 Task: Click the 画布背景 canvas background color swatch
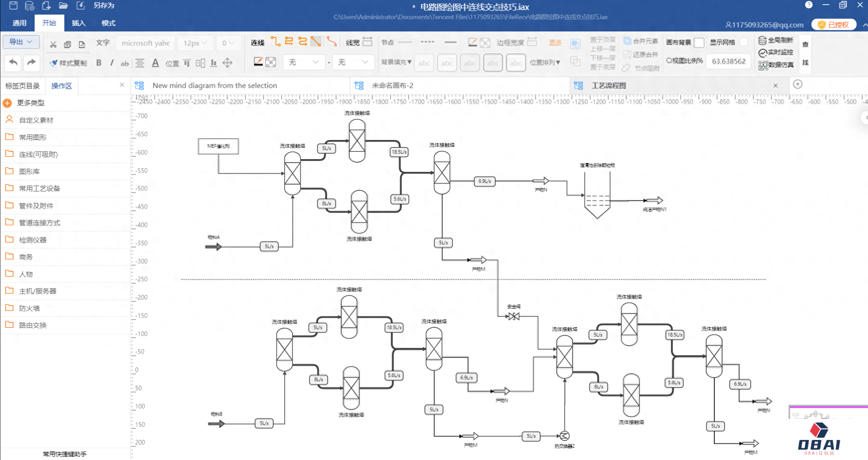pyautogui.click(x=699, y=43)
